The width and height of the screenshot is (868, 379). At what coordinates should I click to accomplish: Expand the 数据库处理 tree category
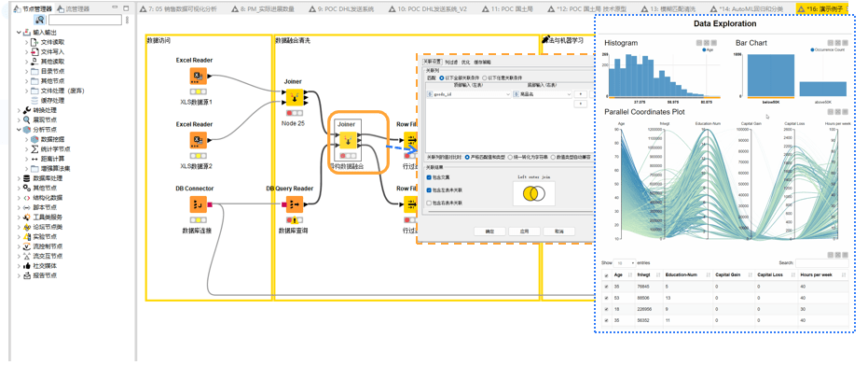tap(20, 178)
